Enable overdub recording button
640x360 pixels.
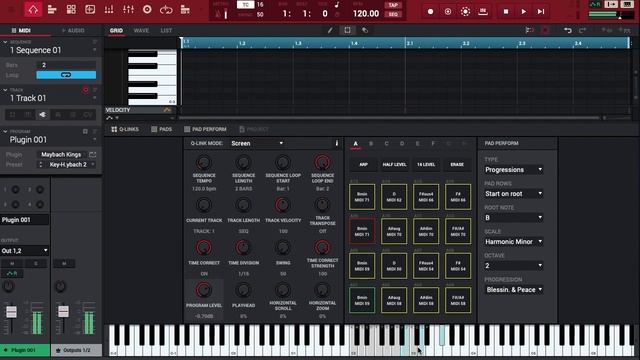448,12
